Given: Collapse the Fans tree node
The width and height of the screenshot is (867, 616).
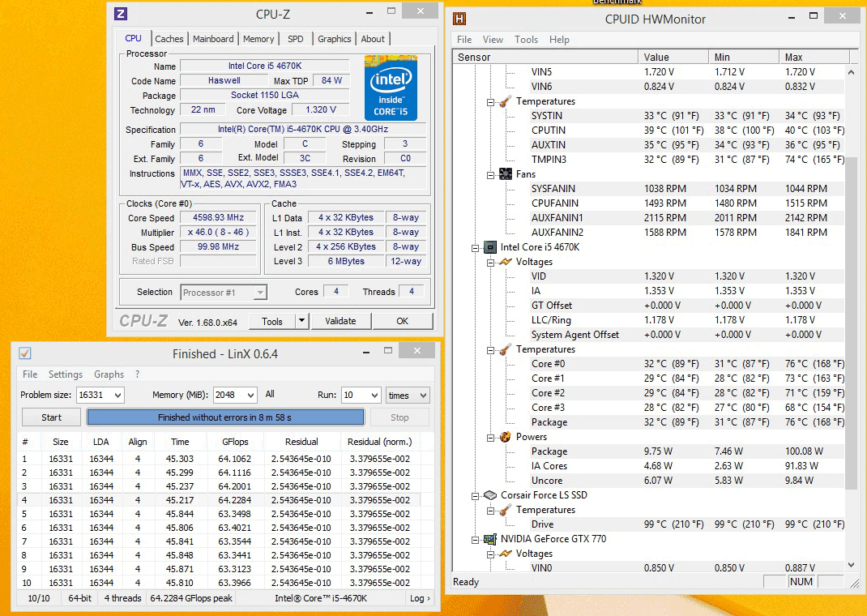Looking at the screenshot, I should point(491,174).
